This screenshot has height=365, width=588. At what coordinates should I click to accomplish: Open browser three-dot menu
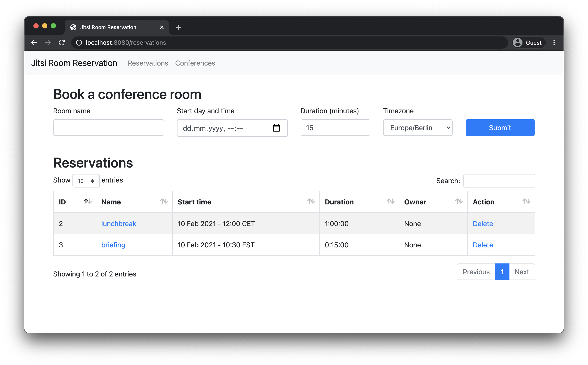[554, 43]
